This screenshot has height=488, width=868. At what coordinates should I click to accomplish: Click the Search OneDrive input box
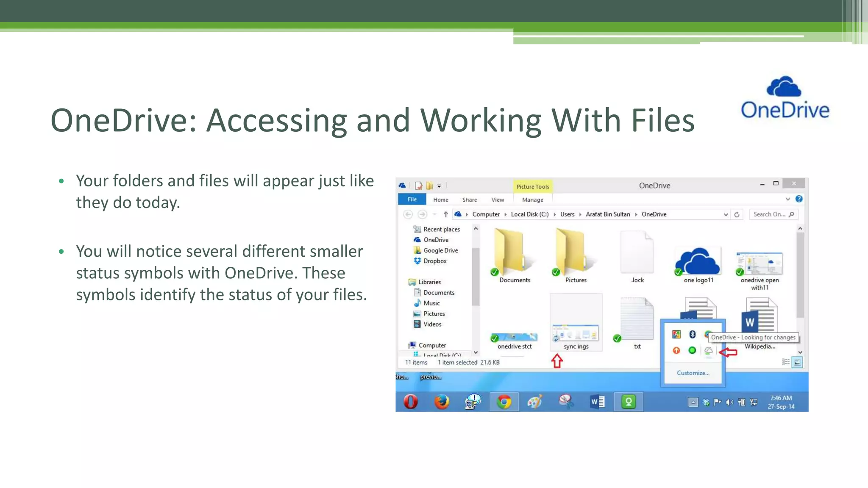coord(769,214)
